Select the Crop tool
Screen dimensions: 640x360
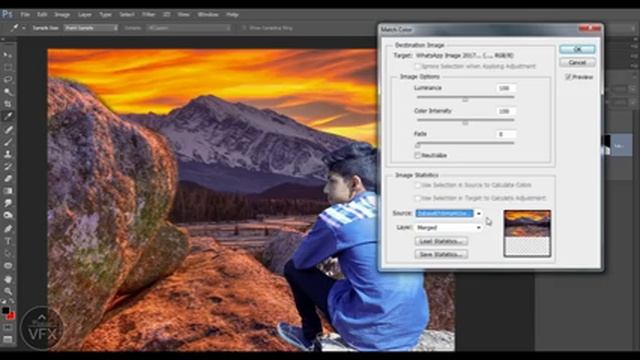pyautogui.click(x=8, y=104)
